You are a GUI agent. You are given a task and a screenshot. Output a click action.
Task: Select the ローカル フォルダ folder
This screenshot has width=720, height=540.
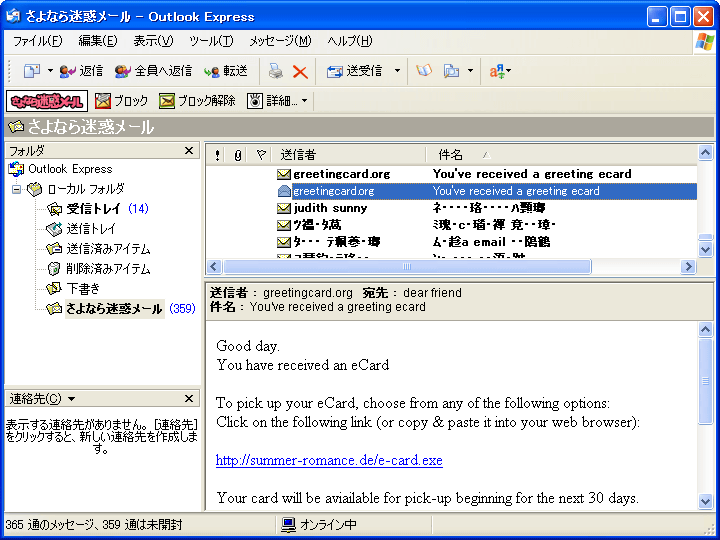[x=86, y=189]
